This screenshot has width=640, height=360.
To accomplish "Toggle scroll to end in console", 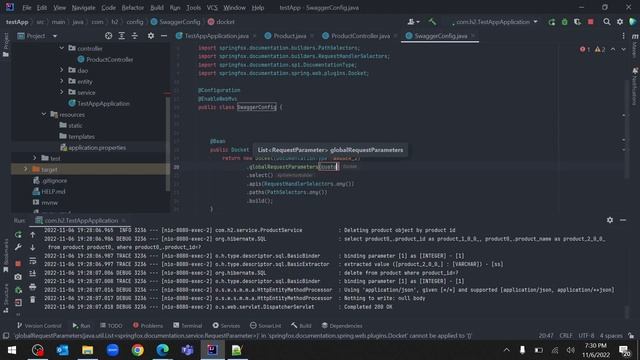I will (33, 273).
